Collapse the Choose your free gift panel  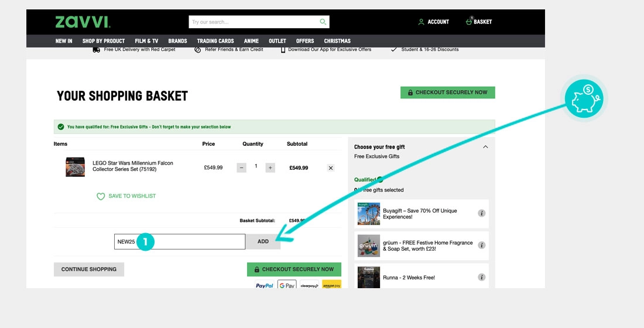(485, 147)
